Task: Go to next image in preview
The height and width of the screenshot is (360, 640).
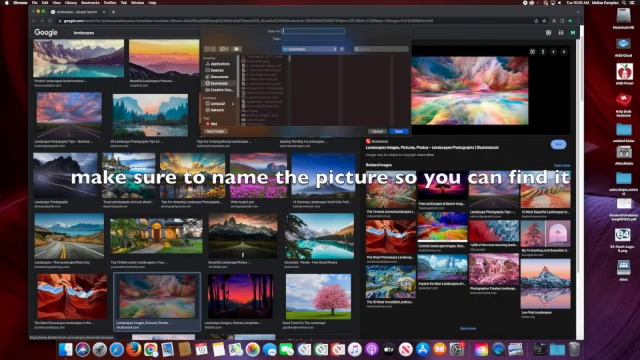Action: click(564, 52)
